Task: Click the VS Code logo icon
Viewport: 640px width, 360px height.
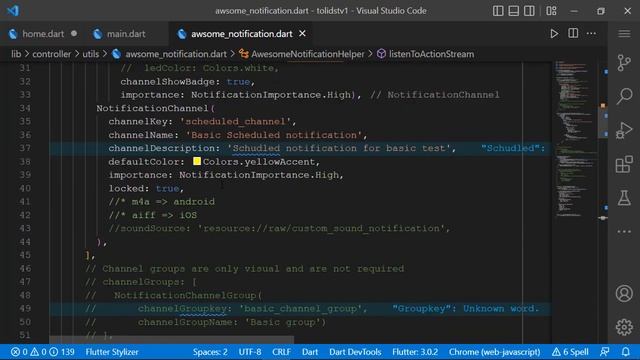Action: point(13,11)
